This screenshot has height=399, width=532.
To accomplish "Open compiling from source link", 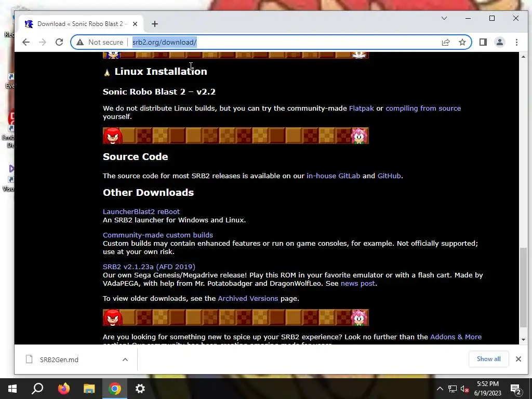I will coord(423,108).
